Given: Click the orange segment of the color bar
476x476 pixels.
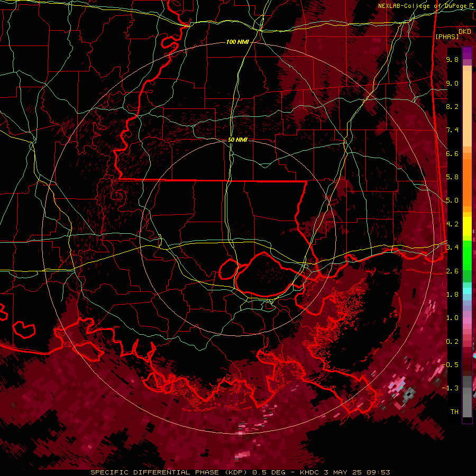Looking at the screenshot, I should point(467,183).
